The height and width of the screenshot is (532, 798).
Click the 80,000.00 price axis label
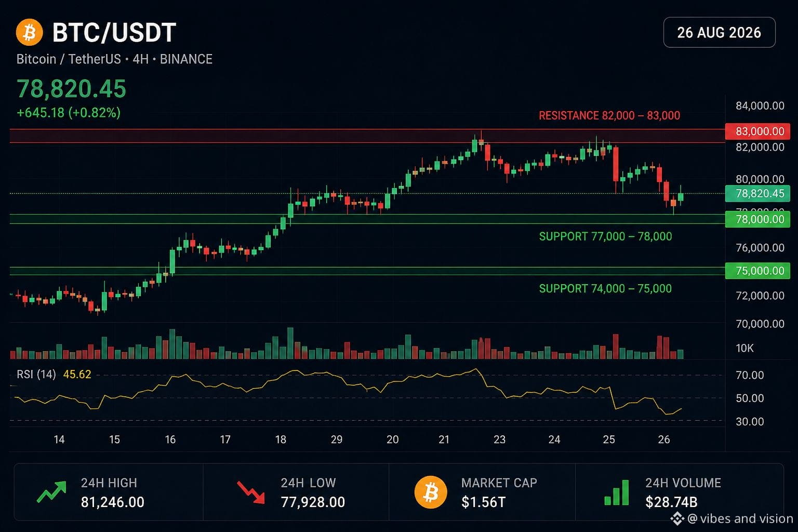click(x=760, y=179)
